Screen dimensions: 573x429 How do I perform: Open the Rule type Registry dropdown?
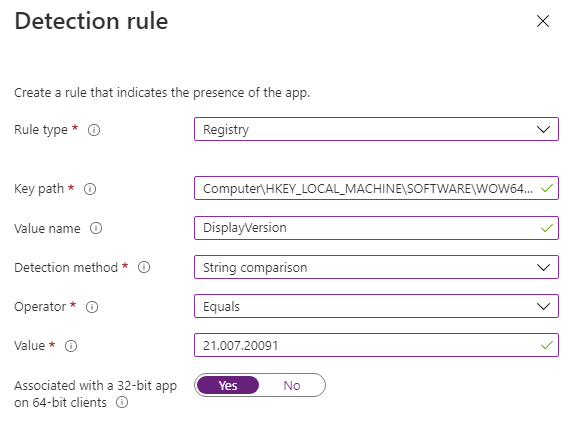click(x=376, y=129)
